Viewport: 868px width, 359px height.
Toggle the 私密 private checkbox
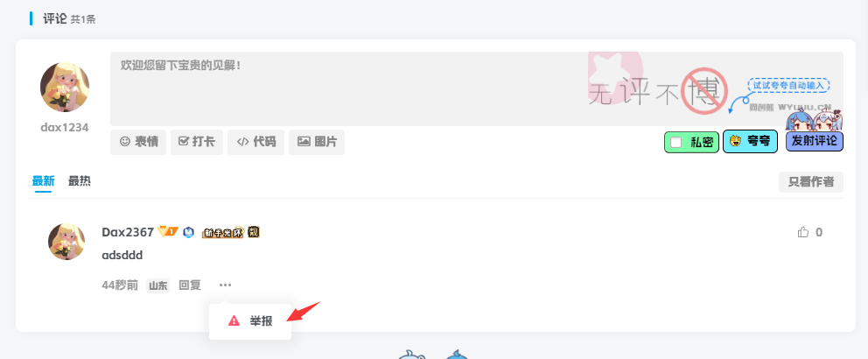675,143
